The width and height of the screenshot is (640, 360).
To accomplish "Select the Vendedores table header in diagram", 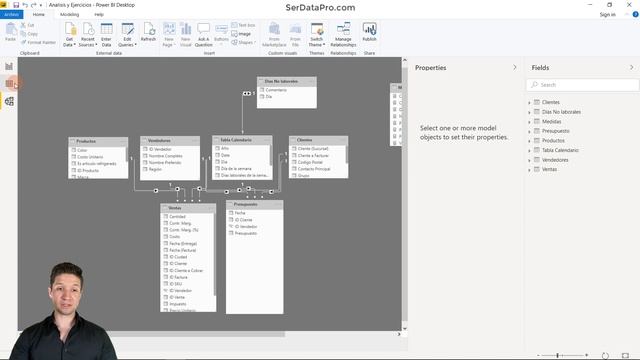I will click(x=170, y=140).
